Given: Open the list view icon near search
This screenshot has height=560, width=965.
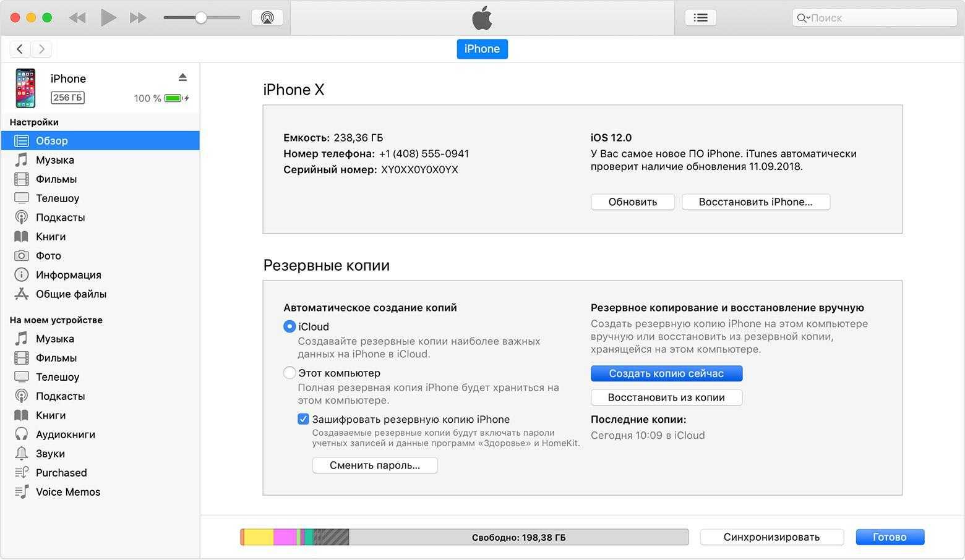Looking at the screenshot, I should pyautogui.click(x=700, y=17).
